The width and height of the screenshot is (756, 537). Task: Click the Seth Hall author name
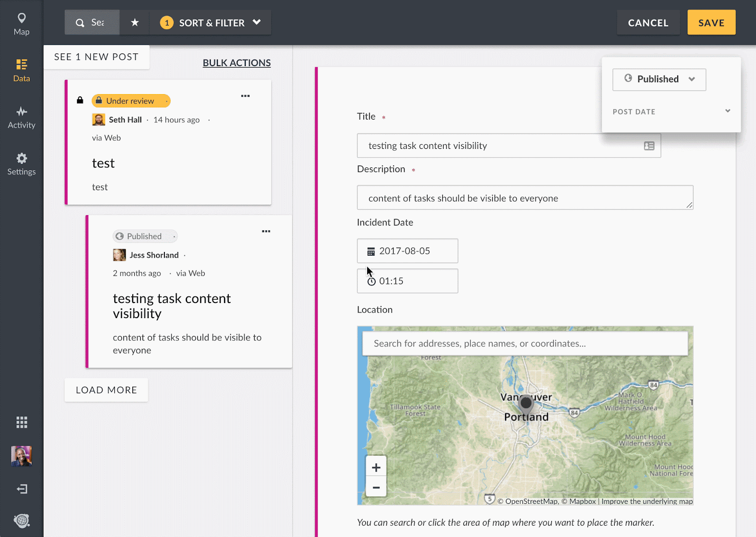[125, 120]
